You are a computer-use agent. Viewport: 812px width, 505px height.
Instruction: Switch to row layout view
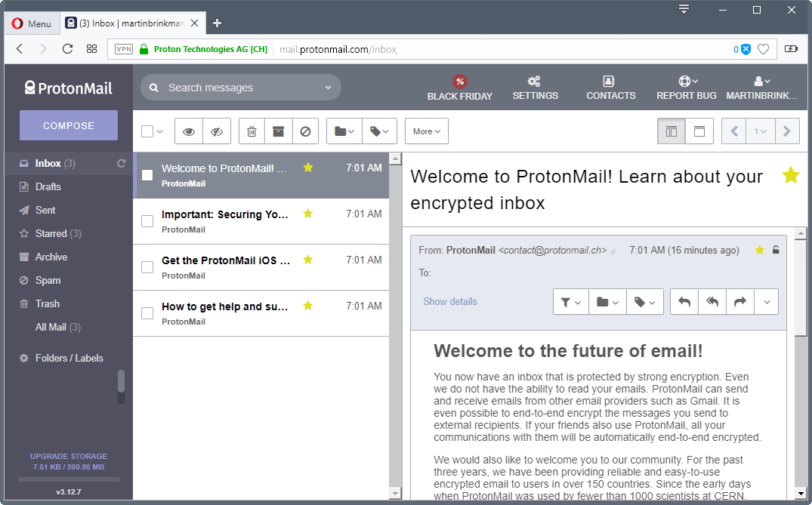[x=699, y=131]
